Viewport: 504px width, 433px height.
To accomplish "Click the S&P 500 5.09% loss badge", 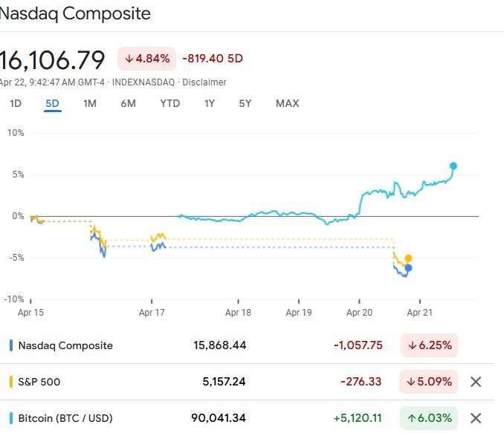I will [x=428, y=382].
